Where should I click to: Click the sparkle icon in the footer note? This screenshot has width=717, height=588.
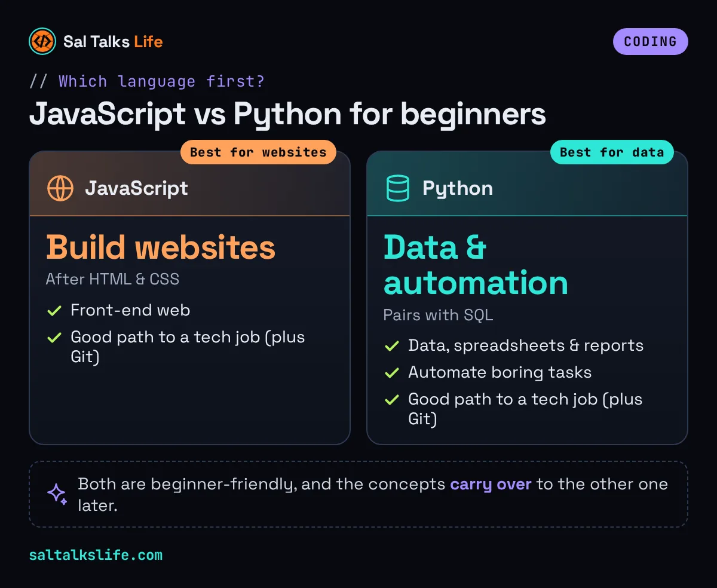(x=57, y=494)
